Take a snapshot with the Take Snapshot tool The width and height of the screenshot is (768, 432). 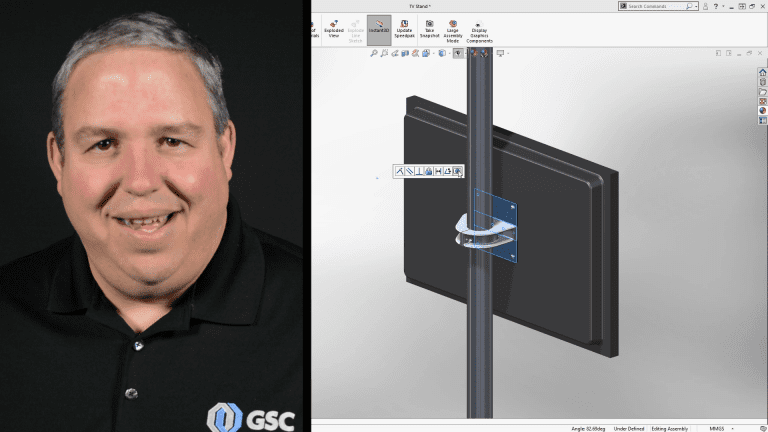tap(429, 28)
